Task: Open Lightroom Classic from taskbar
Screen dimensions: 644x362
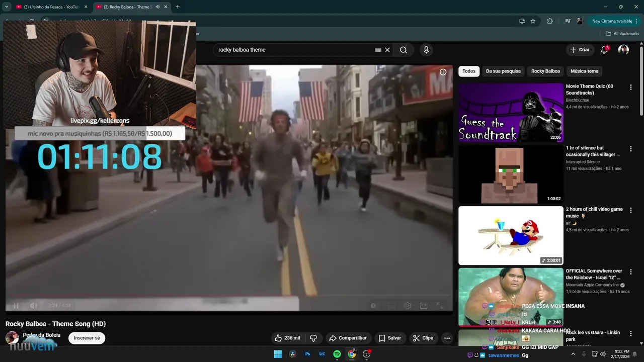Action: point(322,354)
